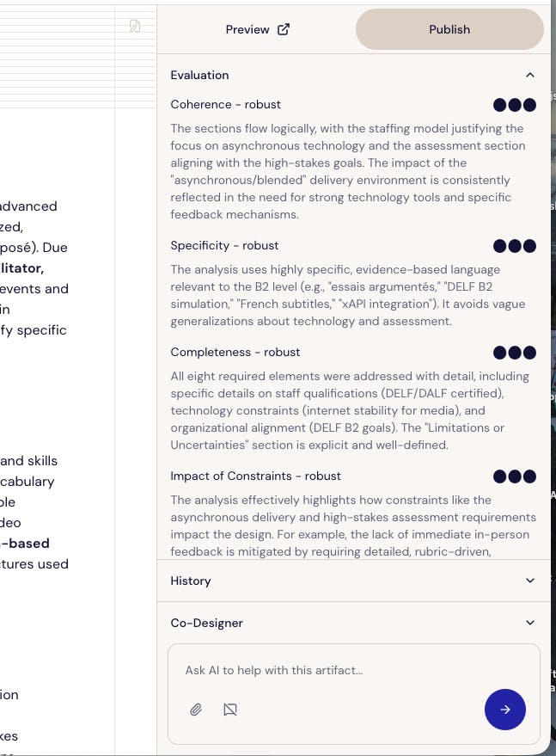This screenshot has height=756, width=556.
Task: Click the document edit icon above the page
Action: [x=135, y=26]
